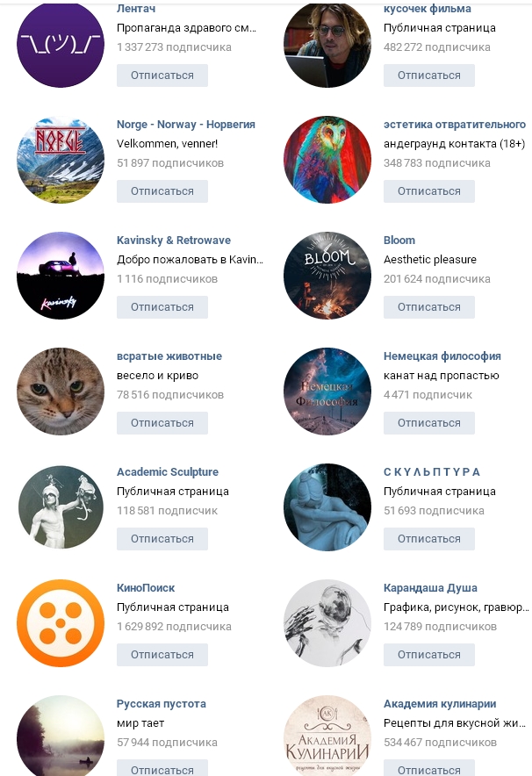Open the Академия кулинарии logo avatar

(327, 736)
